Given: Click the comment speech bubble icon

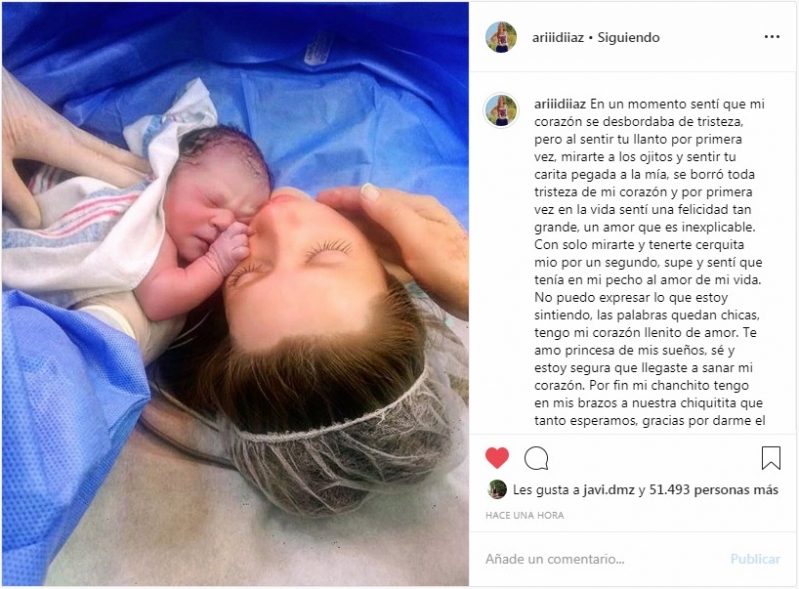Looking at the screenshot, I should click(x=536, y=458).
